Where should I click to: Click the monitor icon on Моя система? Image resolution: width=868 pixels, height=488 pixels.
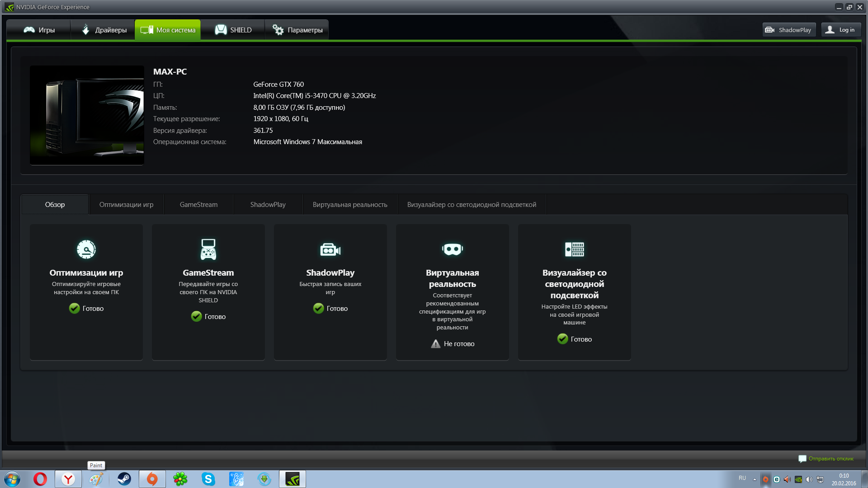pos(146,30)
